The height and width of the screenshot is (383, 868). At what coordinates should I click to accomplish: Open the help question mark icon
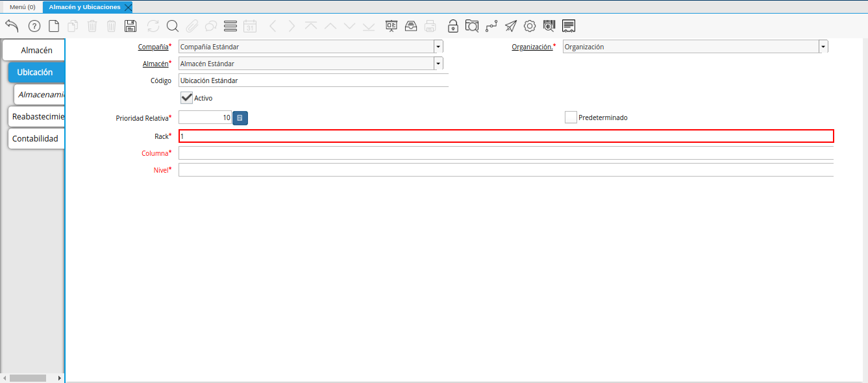coord(34,26)
